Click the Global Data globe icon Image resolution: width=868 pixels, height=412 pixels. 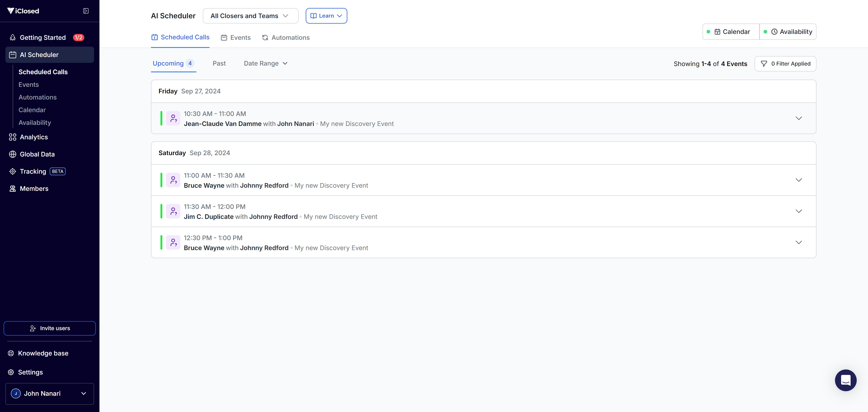(x=12, y=154)
